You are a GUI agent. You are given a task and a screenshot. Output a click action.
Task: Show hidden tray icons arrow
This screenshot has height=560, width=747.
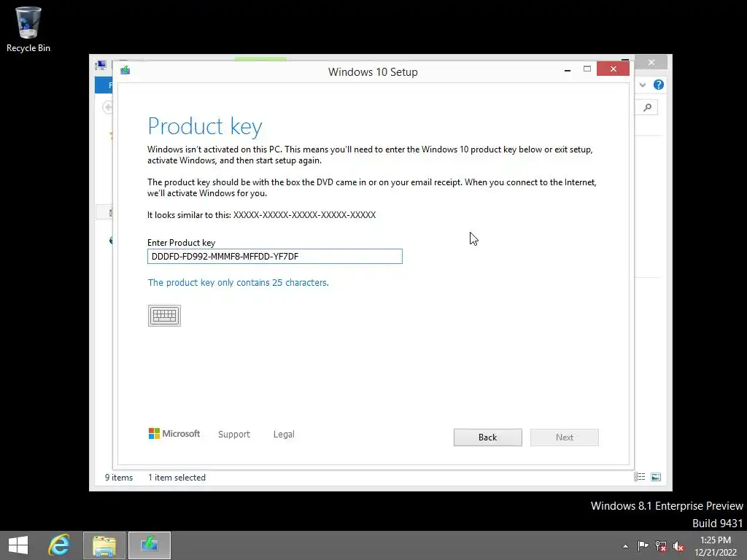(625, 546)
